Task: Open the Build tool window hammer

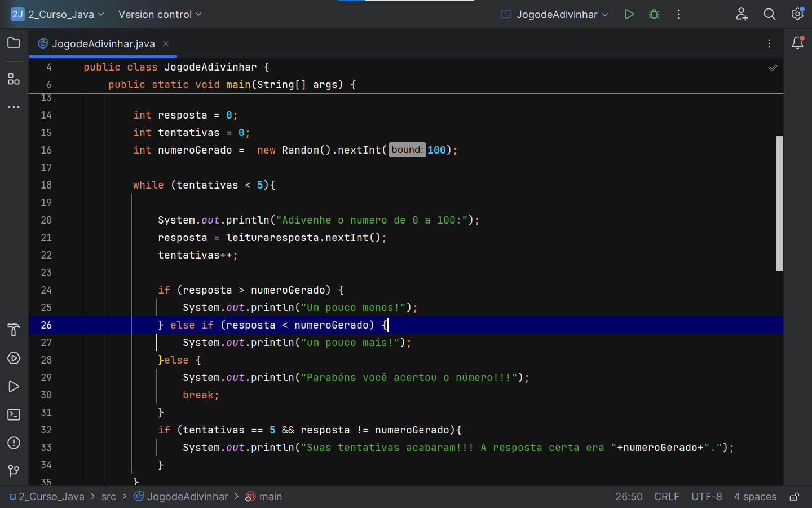Action: click(x=14, y=330)
